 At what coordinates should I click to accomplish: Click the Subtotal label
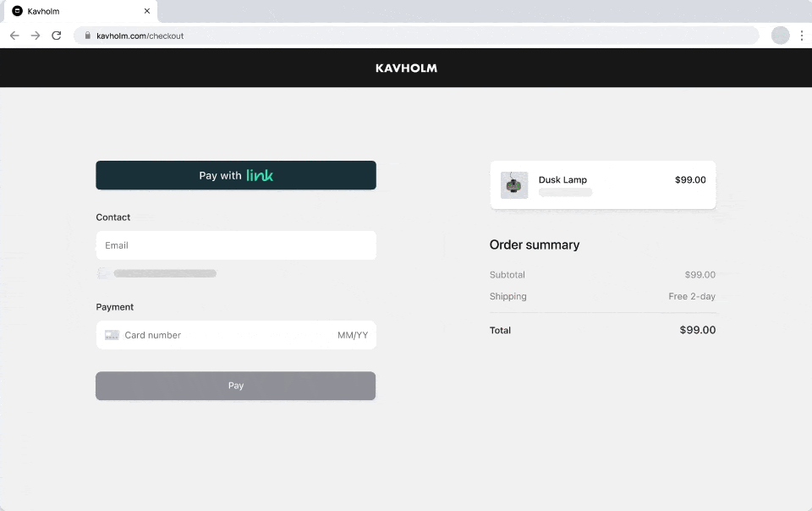pos(507,275)
